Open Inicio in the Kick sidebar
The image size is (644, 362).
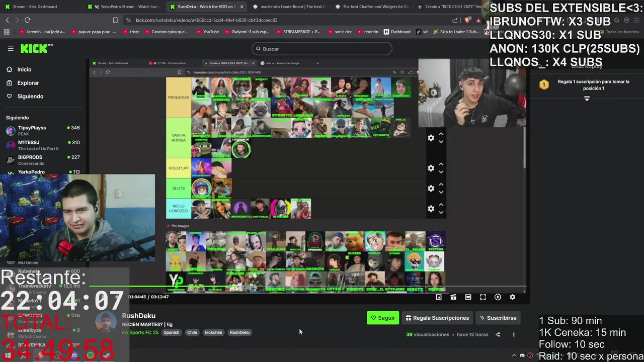tap(24, 69)
